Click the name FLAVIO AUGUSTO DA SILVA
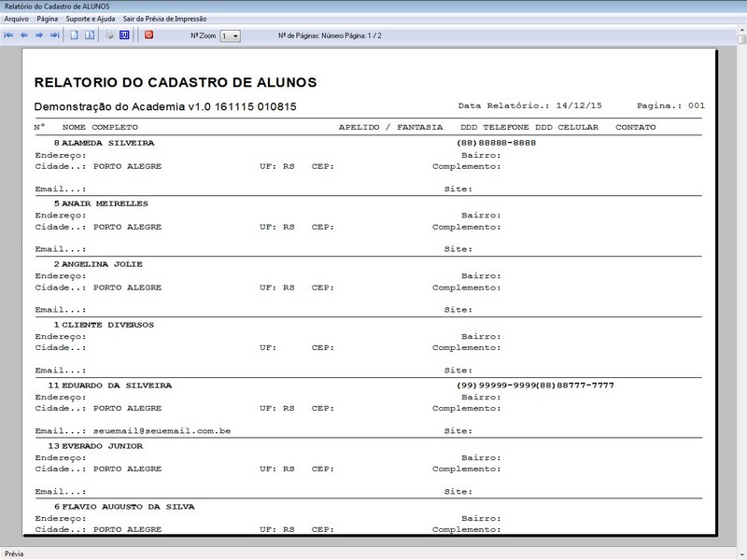Image resolution: width=747 pixels, height=560 pixels. pyautogui.click(x=128, y=507)
